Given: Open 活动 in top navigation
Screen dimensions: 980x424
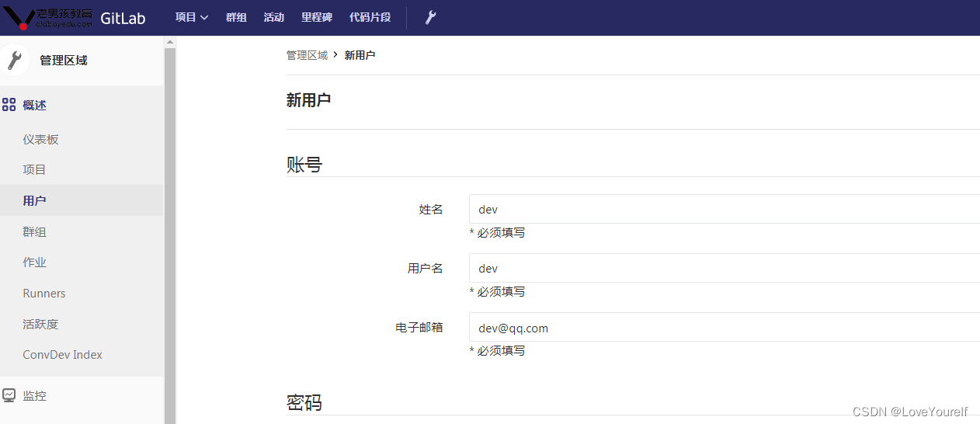Looking at the screenshot, I should click(274, 17).
